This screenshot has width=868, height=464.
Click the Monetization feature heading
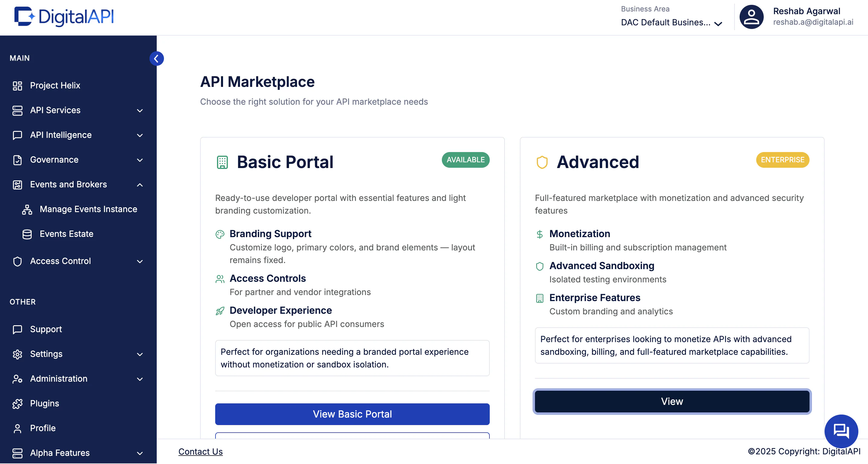pyautogui.click(x=579, y=234)
